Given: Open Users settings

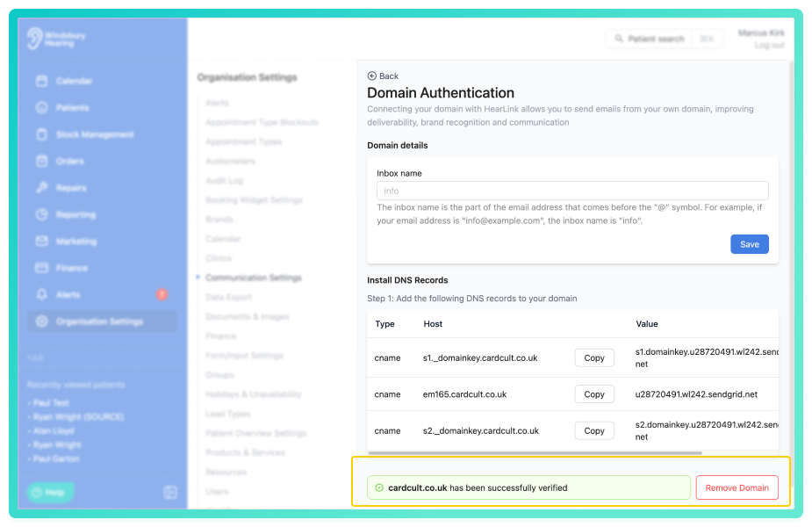Looking at the screenshot, I should coord(217,492).
